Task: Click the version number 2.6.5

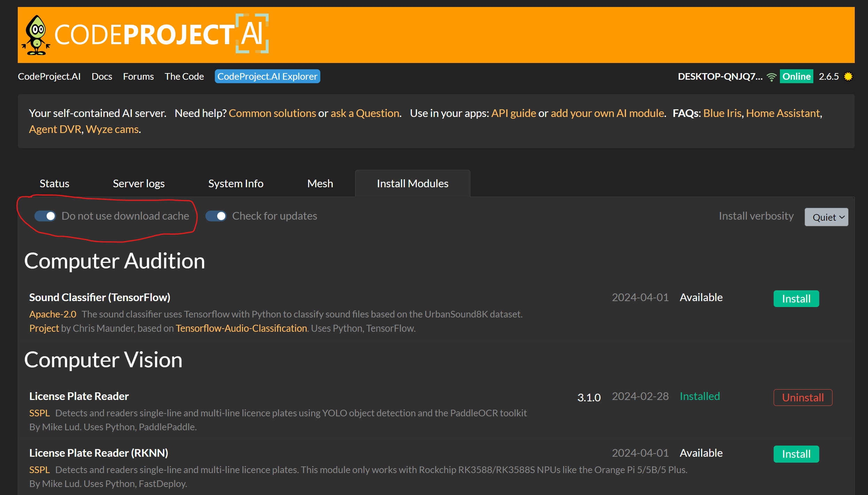Action: pos(829,77)
